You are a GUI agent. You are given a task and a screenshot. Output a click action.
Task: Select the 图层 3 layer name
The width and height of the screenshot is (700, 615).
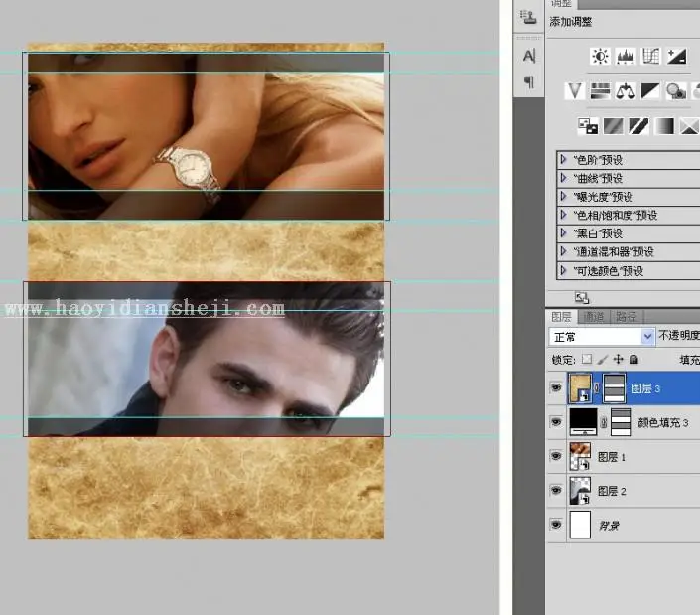point(646,388)
